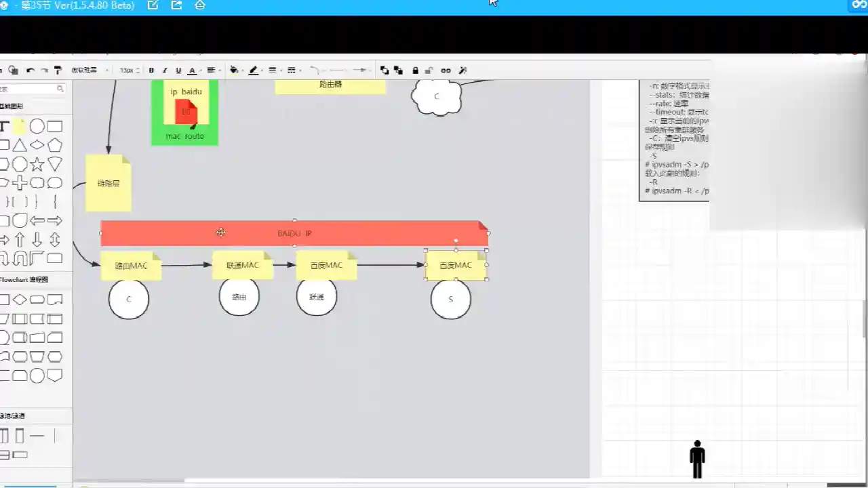Toggle italic text formatting

(165, 70)
